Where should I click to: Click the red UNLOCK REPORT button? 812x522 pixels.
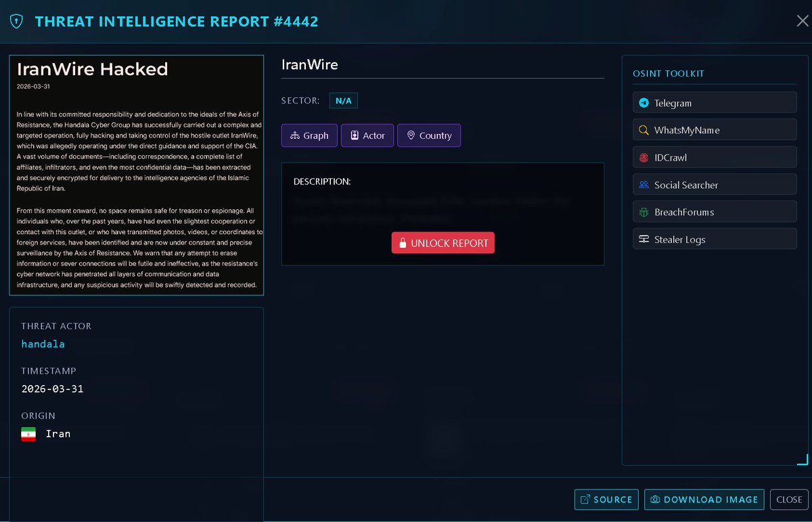(443, 243)
